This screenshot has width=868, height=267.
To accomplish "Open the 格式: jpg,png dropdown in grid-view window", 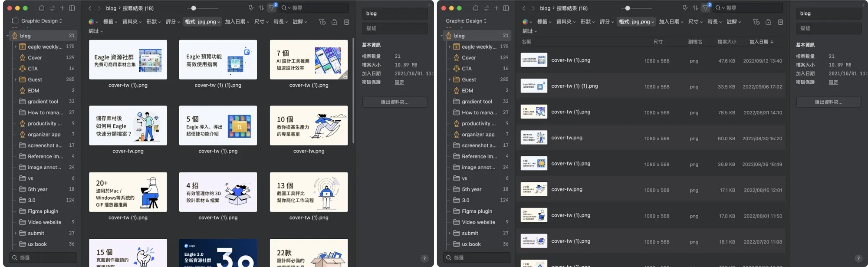I will [202, 22].
